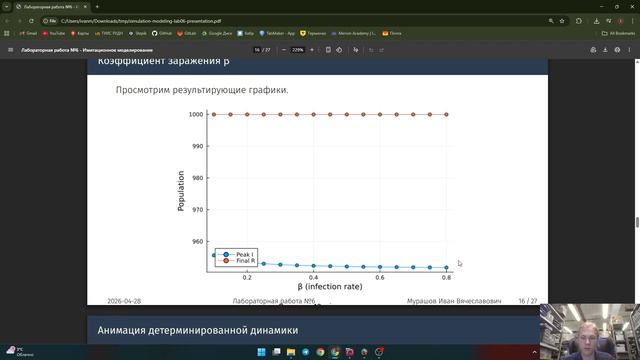
Task: Zoom out the PDF with minus button
Action: tap(284, 50)
